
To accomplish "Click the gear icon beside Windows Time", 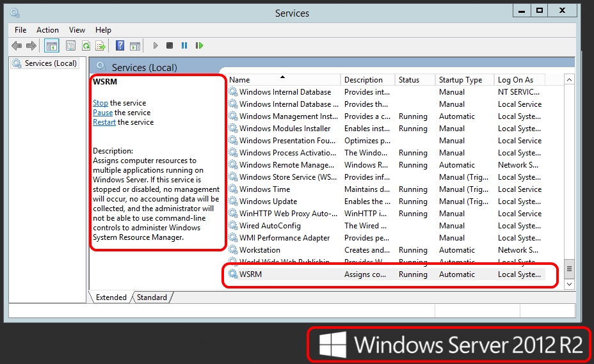I will click(x=233, y=189).
